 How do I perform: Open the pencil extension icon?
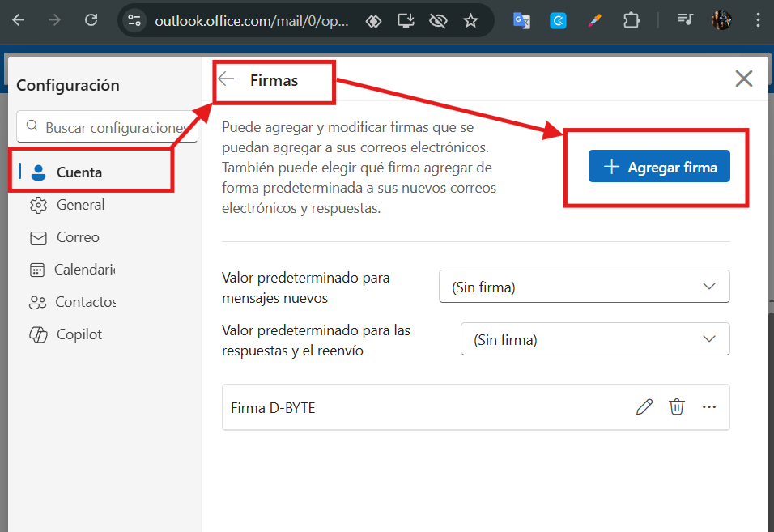[595, 21]
